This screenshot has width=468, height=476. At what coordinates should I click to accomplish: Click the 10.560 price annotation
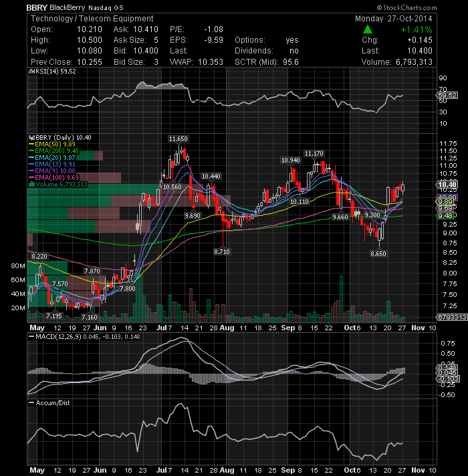[172, 187]
